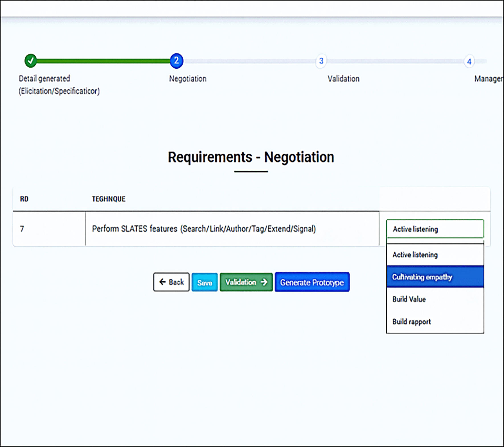Click the Negotiation step label

point(188,79)
